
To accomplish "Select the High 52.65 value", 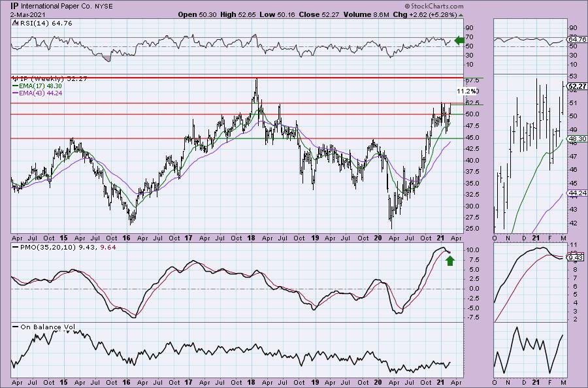I will (x=238, y=14).
